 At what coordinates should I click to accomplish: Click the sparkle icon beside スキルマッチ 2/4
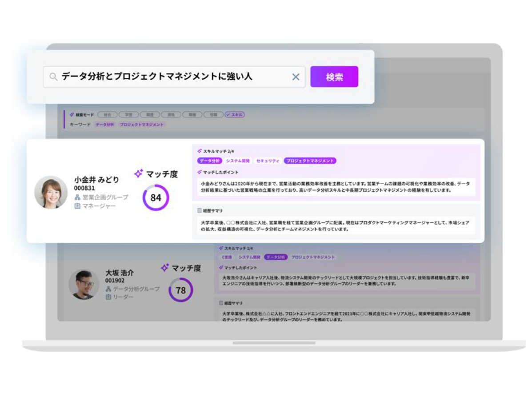(200, 151)
